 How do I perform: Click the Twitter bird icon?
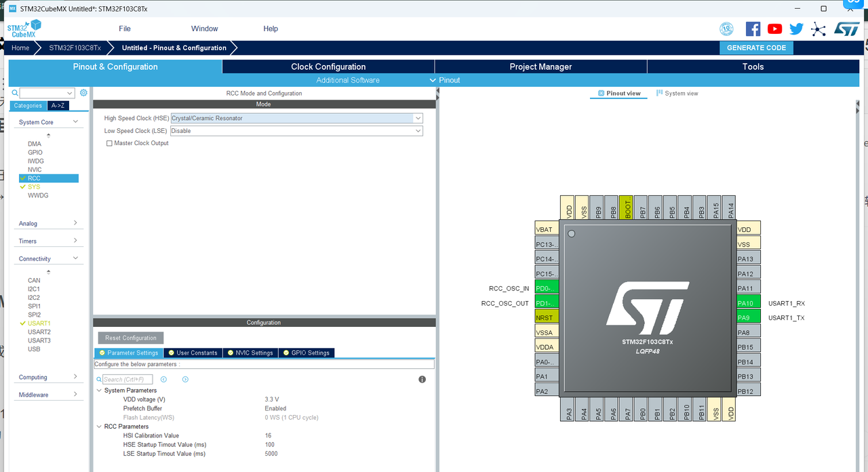coord(797,28)
